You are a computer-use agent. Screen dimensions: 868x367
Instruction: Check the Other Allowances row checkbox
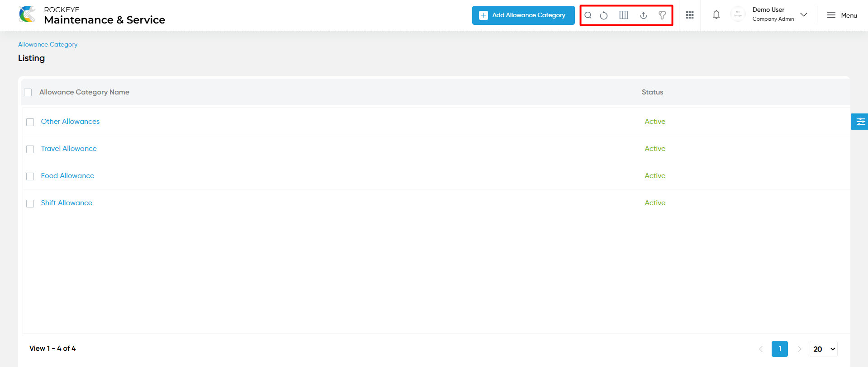30,122
